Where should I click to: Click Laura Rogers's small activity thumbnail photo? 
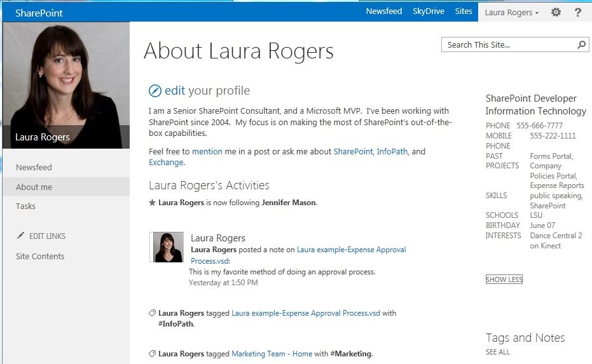pos(169,247)
